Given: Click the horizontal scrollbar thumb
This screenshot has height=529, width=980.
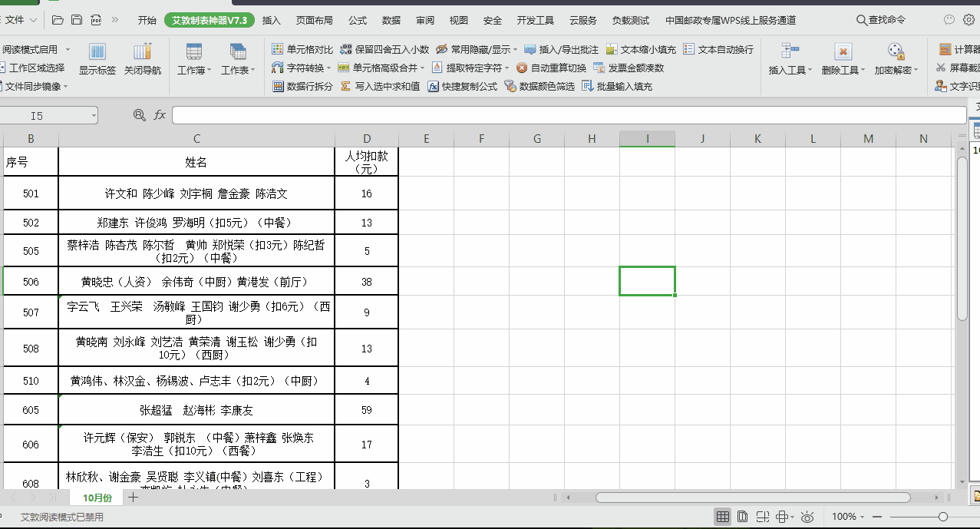Looking at the screenshot, I should click(753, 498).
